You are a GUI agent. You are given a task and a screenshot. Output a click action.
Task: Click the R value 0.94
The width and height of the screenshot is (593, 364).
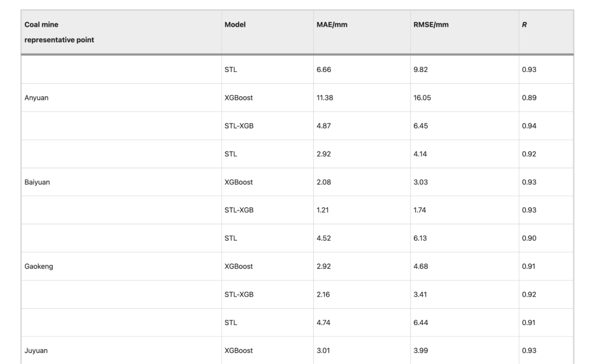point(529,126)
